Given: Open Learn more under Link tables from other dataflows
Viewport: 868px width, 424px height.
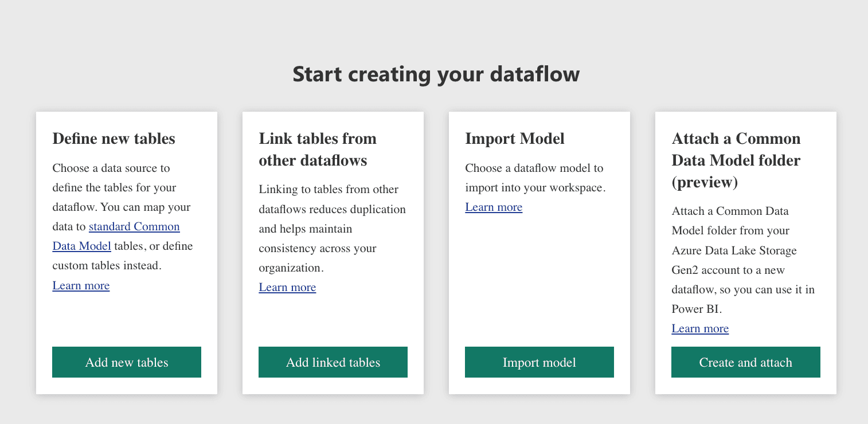Looking at the screenshot, I should pos(287,287).
